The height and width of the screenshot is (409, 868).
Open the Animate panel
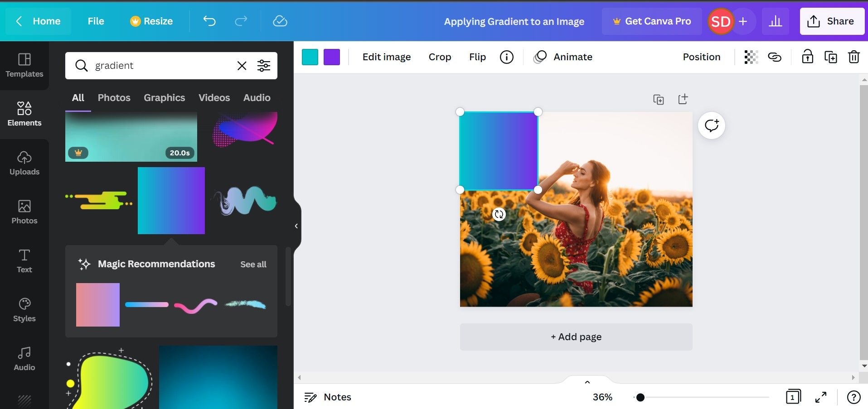563,57
